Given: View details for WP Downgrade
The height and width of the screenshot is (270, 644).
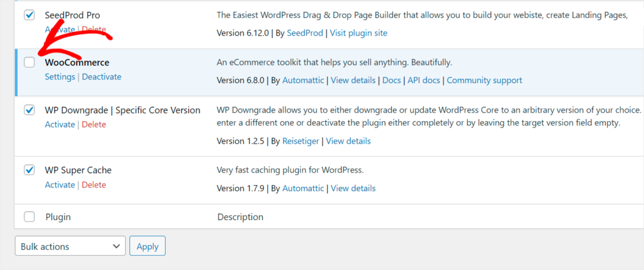Looking at the screenshot, I should (348, 141).
